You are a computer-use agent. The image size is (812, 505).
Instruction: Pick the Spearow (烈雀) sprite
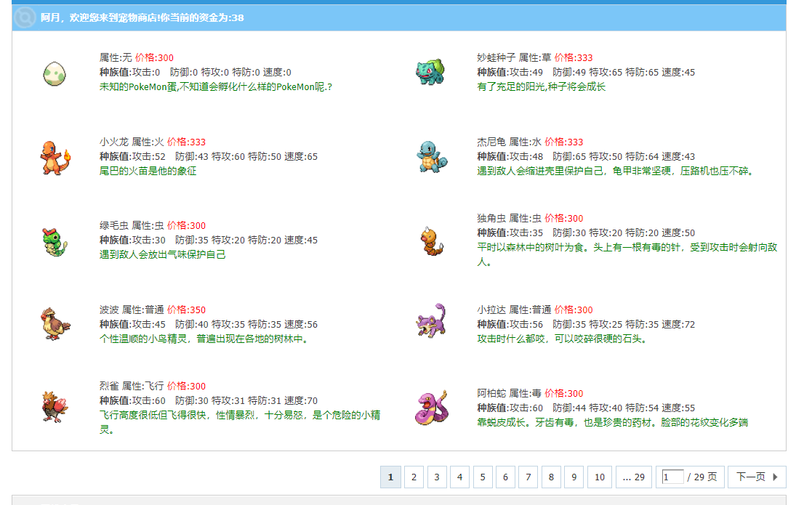tap(55, 407)
